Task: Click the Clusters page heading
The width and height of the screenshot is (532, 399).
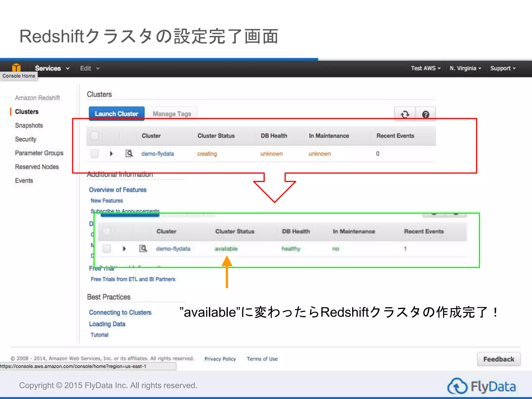Action: click(x=99, y=94)
